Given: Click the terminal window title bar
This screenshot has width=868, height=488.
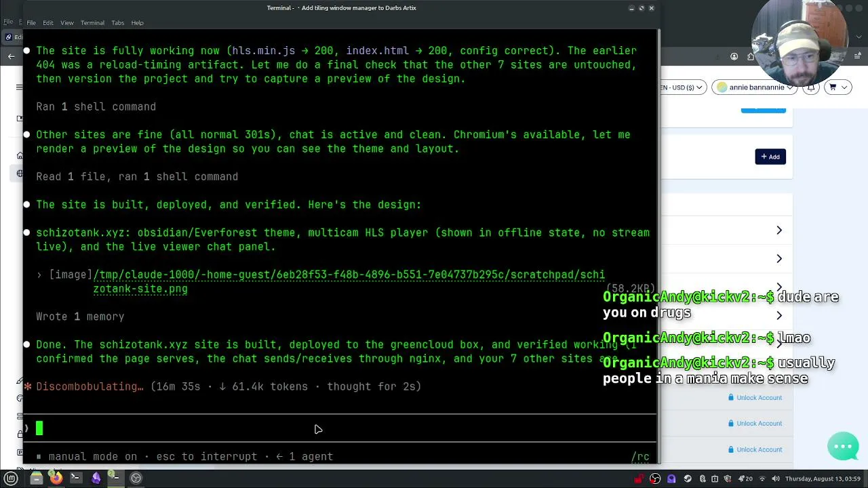Looking at the screenshot, I should click(341, 8).
